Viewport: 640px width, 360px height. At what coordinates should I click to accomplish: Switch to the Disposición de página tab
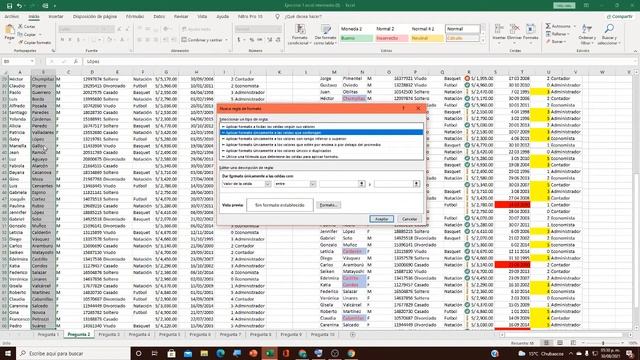coord(95,17)
